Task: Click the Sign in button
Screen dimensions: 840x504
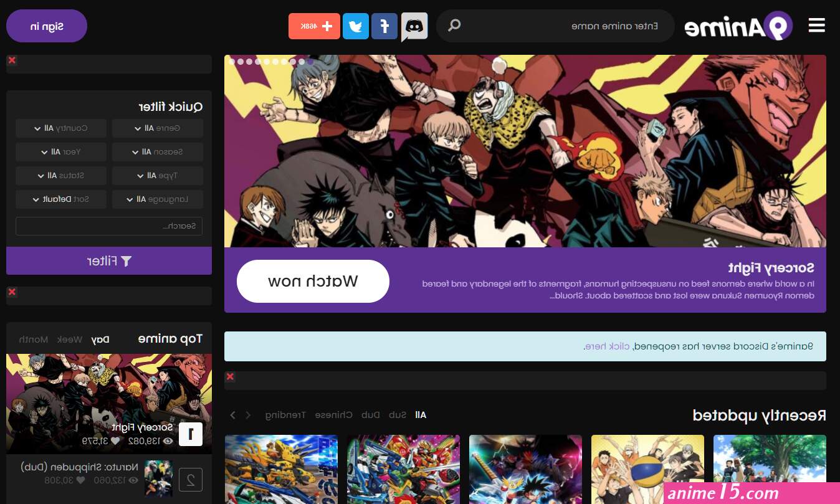Action: (x=47, y=26)
